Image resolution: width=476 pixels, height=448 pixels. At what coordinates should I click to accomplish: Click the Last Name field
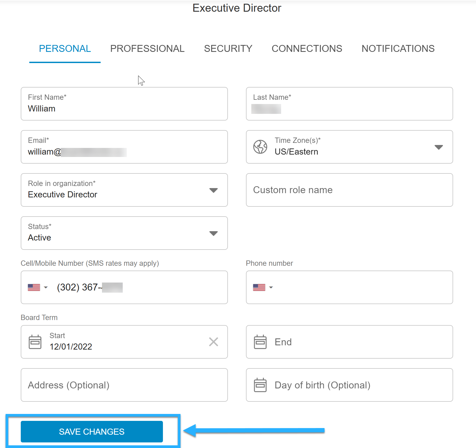(x=349, y=104)
